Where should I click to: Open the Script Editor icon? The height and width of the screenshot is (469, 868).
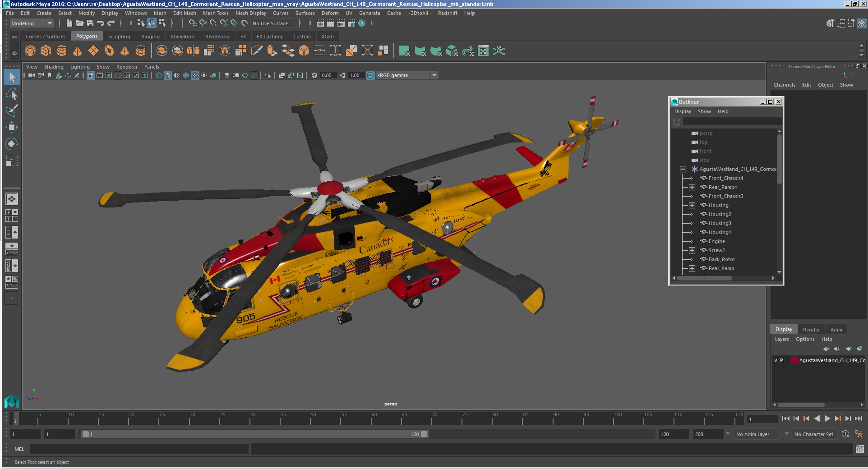tap(860, 449)
